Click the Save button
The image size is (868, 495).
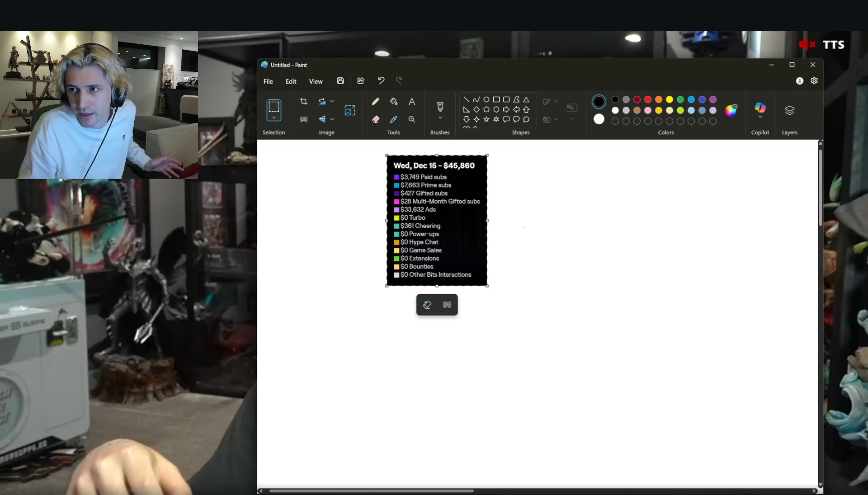[340, 80]
